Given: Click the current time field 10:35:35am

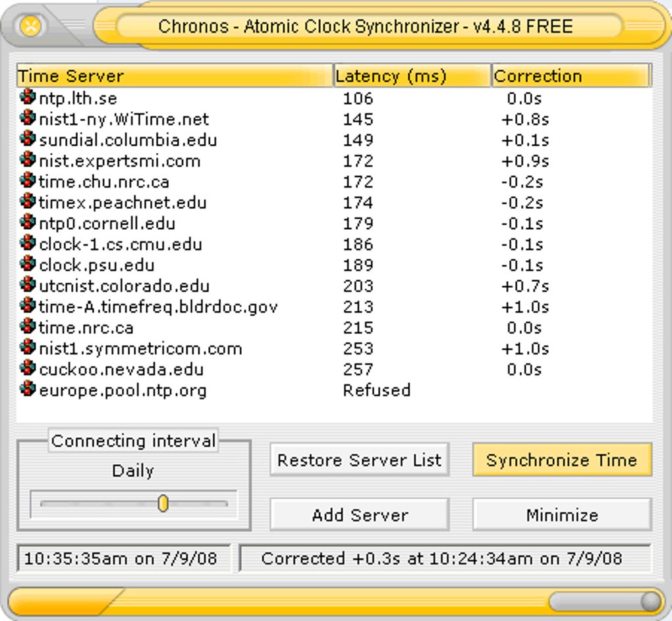Looking at the screenshot, I should coord(123,558).
